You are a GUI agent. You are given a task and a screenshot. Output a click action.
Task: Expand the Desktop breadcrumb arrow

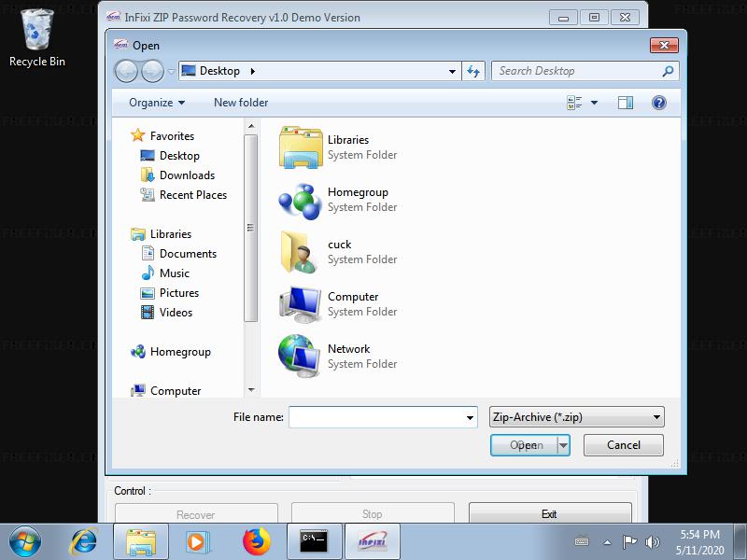tap(253, 72)
